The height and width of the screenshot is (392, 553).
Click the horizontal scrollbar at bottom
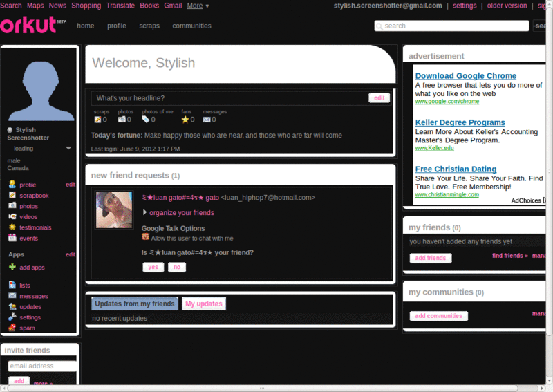263,388
